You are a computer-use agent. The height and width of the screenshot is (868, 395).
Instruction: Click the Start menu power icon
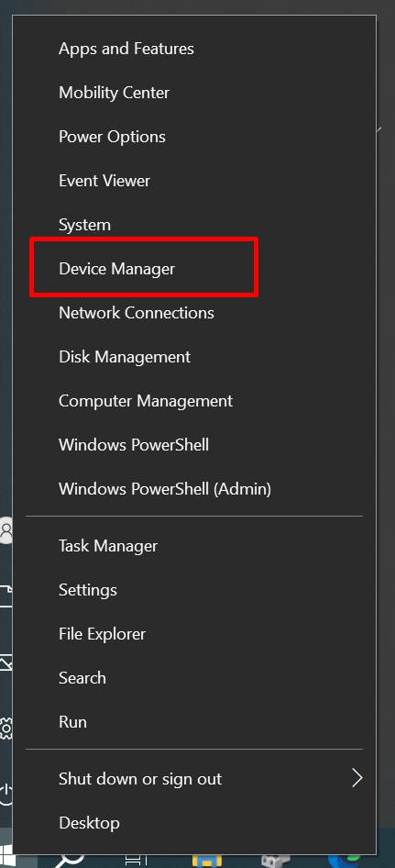[x=6, y=794]
